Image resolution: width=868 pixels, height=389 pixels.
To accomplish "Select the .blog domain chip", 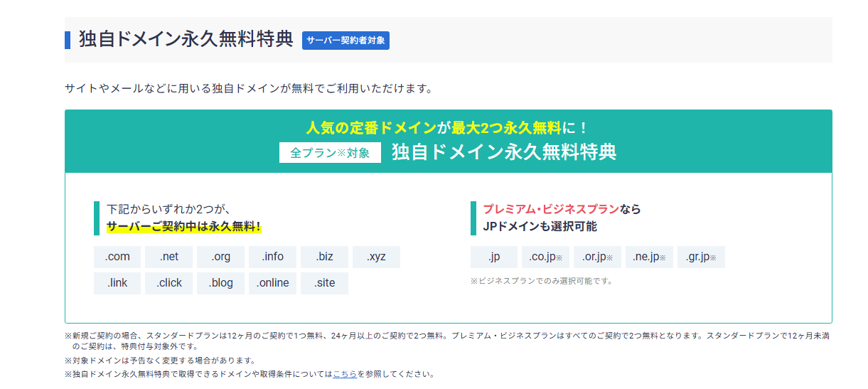I will 220,283.
